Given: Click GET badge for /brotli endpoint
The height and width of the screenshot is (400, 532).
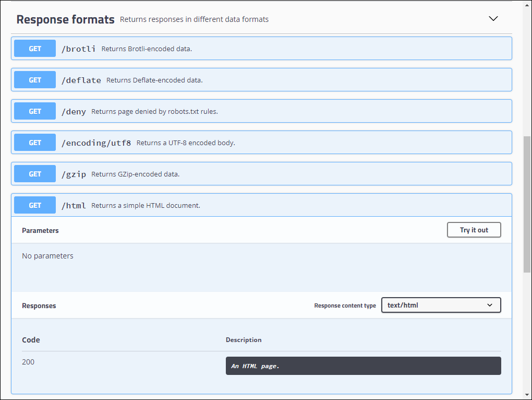Looking at the screenshot, I should pyautogui.click(x=35, y=49).
